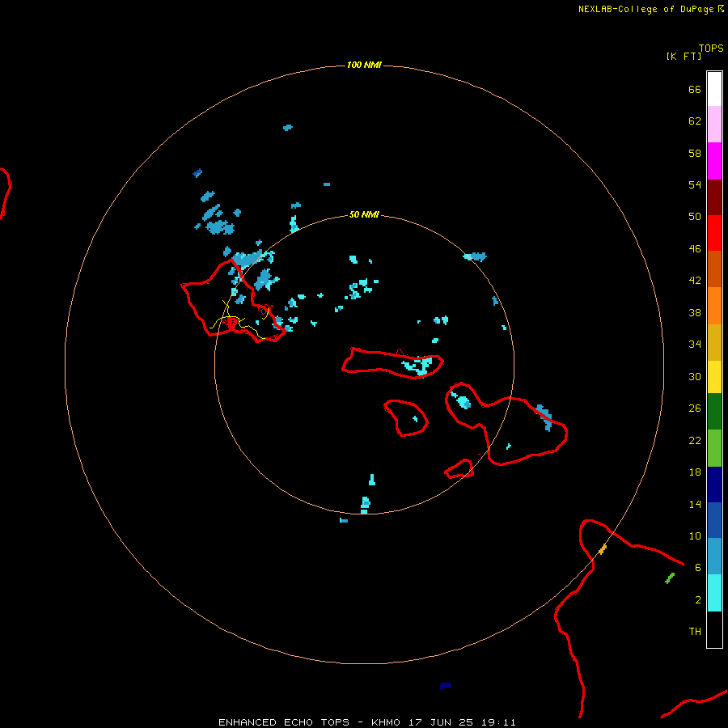This screenshot has width=728, height=728.
Task: Select the white 66 kft legend swatch
Action: click(x=714, y=89)
